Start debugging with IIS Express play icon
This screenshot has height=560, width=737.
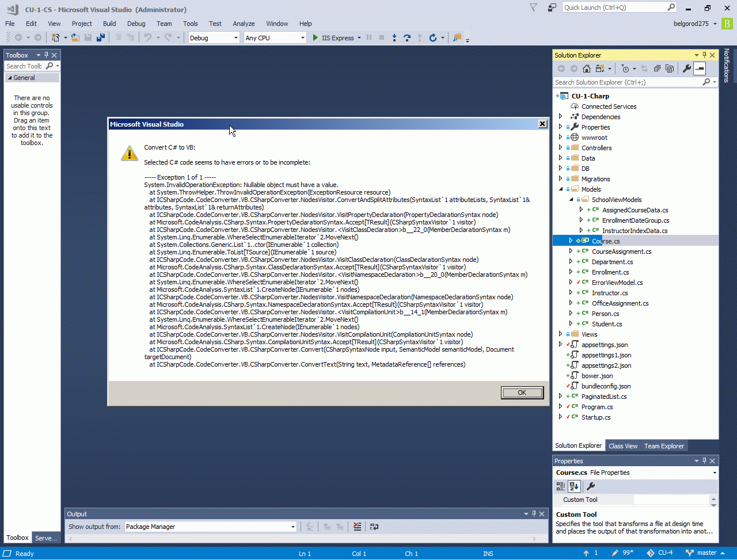click(x=315, y=38)
